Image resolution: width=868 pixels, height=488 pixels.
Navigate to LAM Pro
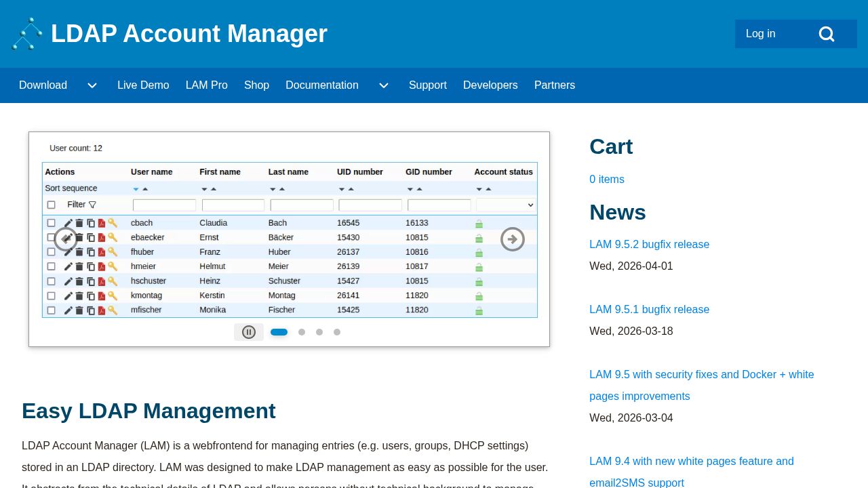click(207, 85)
